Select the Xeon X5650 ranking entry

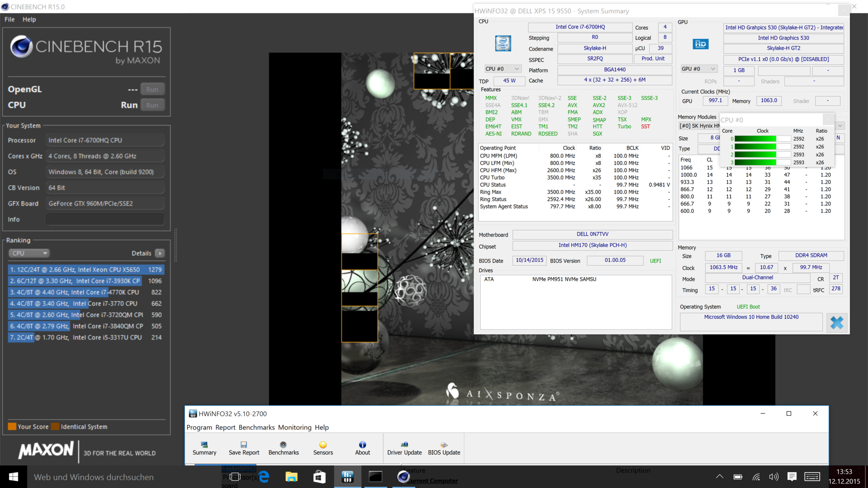click(85, 270)
